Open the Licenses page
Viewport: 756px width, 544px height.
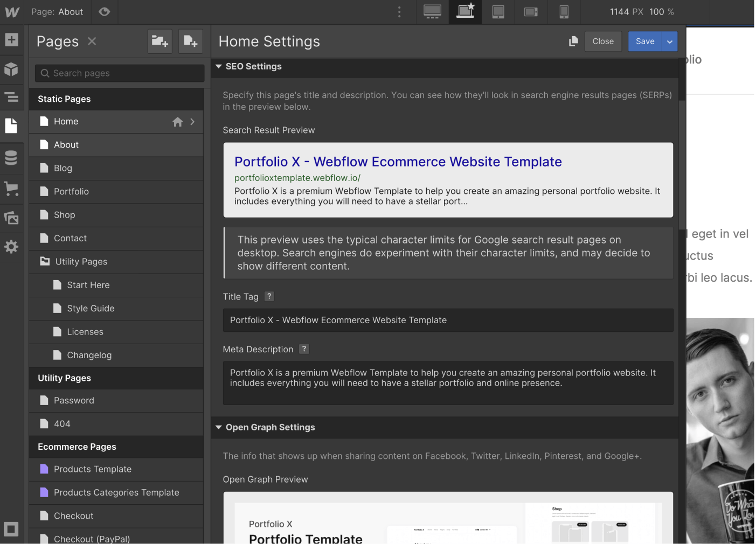[116, 332]
